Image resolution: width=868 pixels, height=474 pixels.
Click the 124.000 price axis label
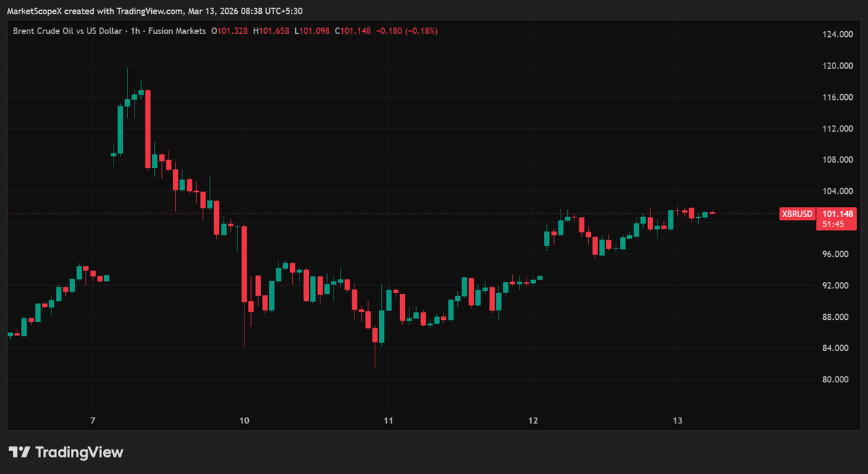838,35
